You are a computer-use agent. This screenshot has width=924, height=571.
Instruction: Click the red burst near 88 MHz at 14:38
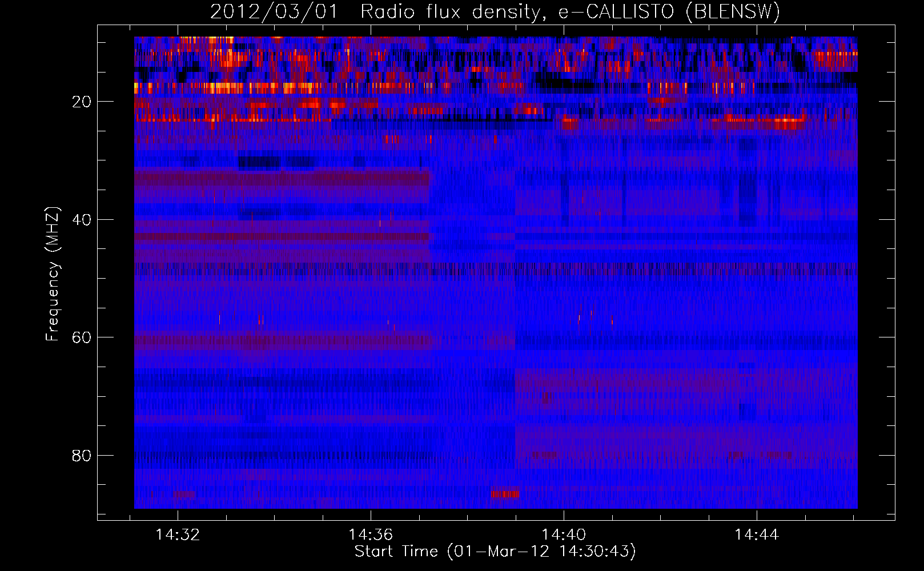click(x=505, y=493)
